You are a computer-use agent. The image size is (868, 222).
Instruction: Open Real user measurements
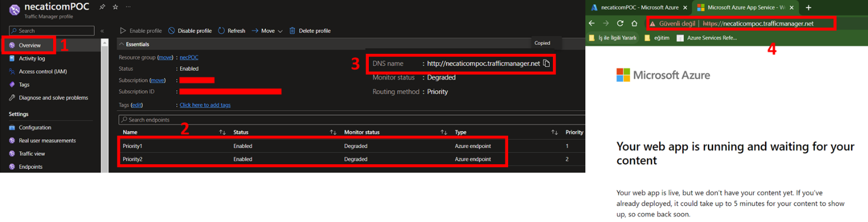[x=47, y=140]
